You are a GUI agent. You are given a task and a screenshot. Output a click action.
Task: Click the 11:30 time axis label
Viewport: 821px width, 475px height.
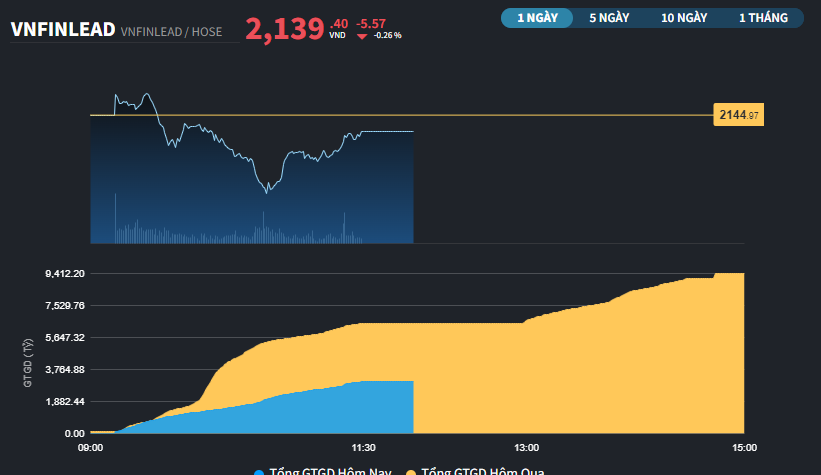tap(364, 447)
